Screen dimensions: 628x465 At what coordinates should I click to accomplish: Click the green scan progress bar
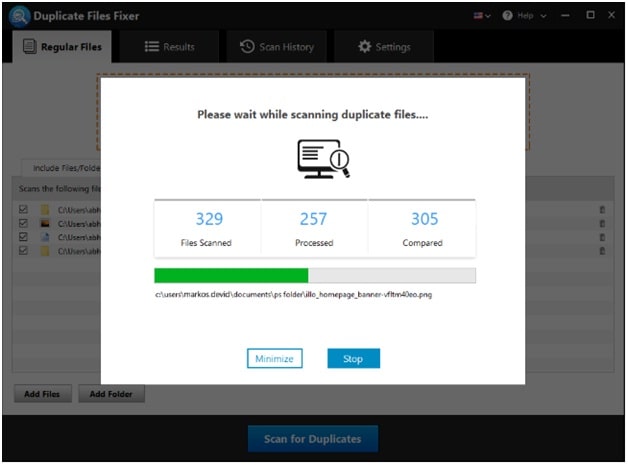click(x=315, y=276)
